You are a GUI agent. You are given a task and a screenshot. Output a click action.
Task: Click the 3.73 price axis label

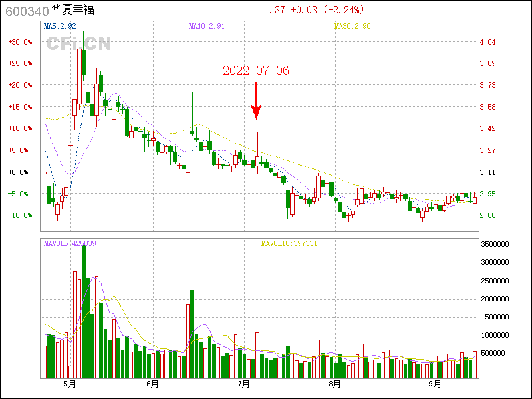pyautogui.click(x=488, y=85)
